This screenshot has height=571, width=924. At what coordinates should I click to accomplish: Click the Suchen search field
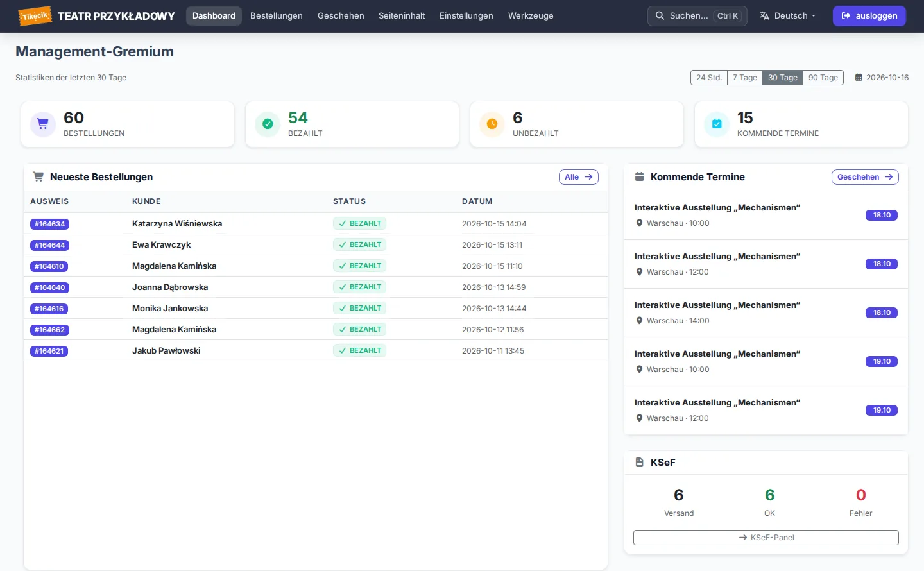(x=697, y=16)
